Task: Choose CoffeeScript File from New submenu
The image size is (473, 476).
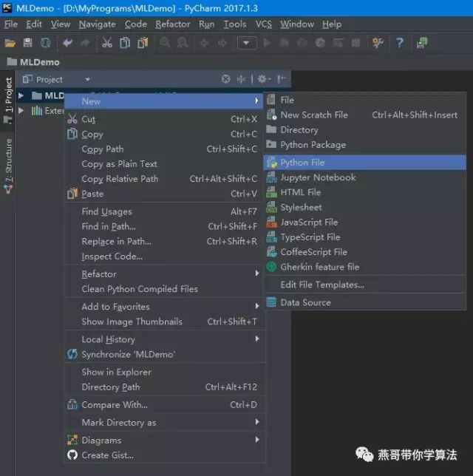Action: (364, 252)
